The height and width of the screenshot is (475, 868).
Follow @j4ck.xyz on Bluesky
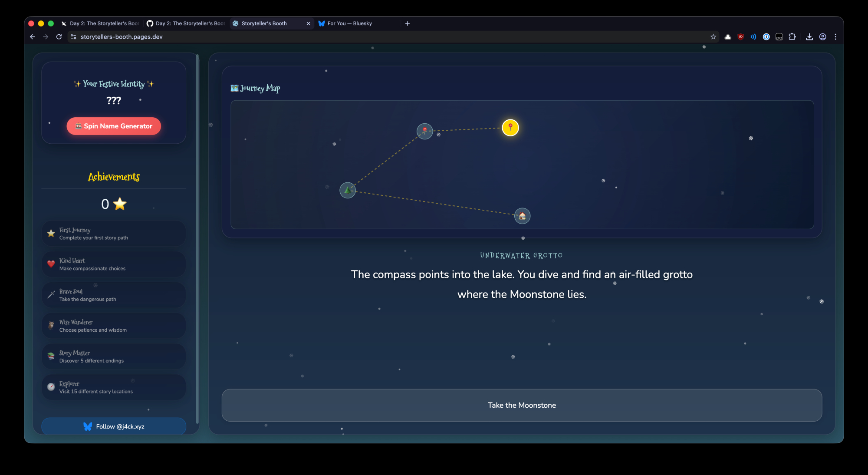[x=114, y=426]
